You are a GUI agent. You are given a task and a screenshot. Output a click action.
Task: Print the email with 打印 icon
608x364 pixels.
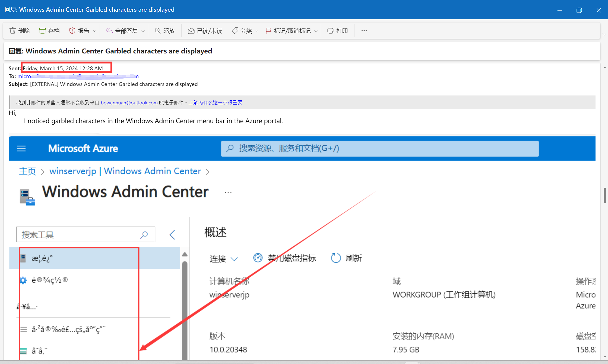coord(330,31)
